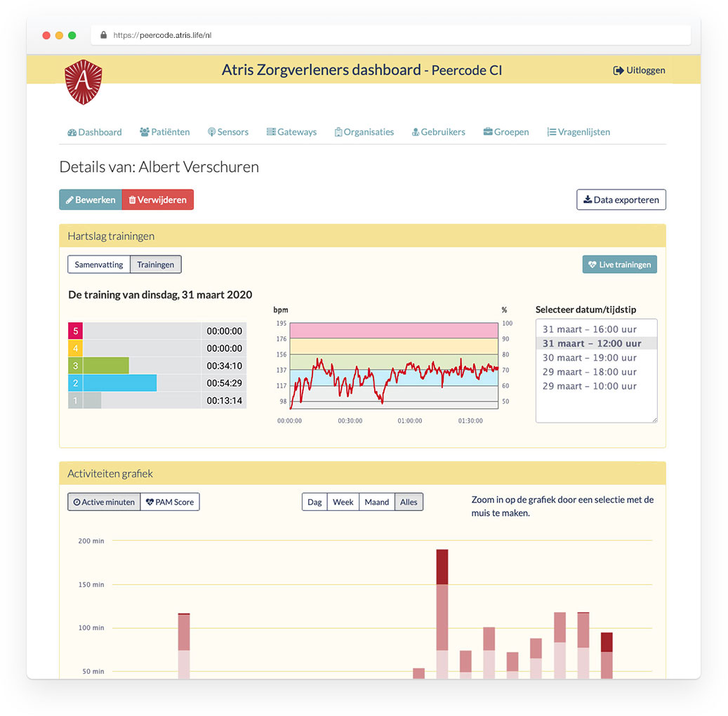Toggle the Week view in the activity chart
Image resolution: width=728 pixels, height=716 pixels.
343,501
